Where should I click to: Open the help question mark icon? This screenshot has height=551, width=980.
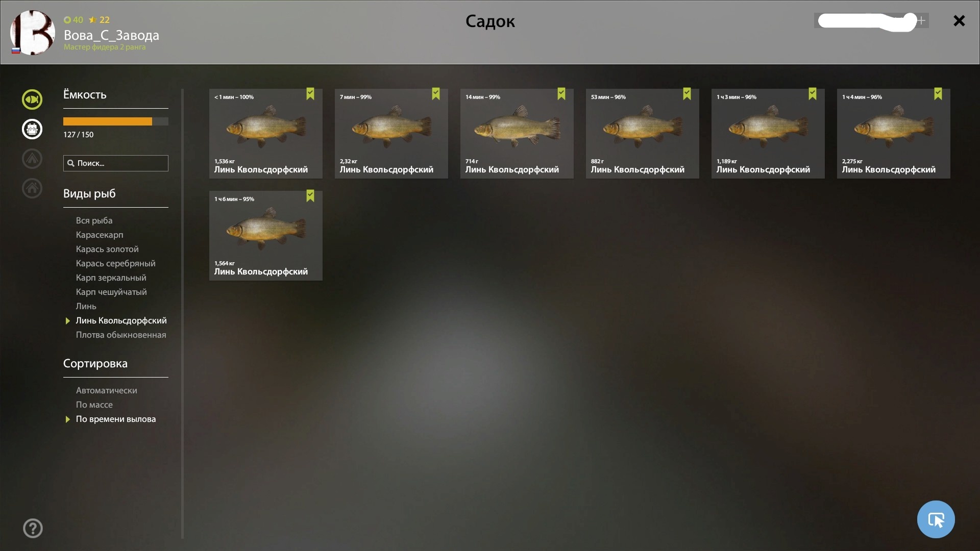33,528
